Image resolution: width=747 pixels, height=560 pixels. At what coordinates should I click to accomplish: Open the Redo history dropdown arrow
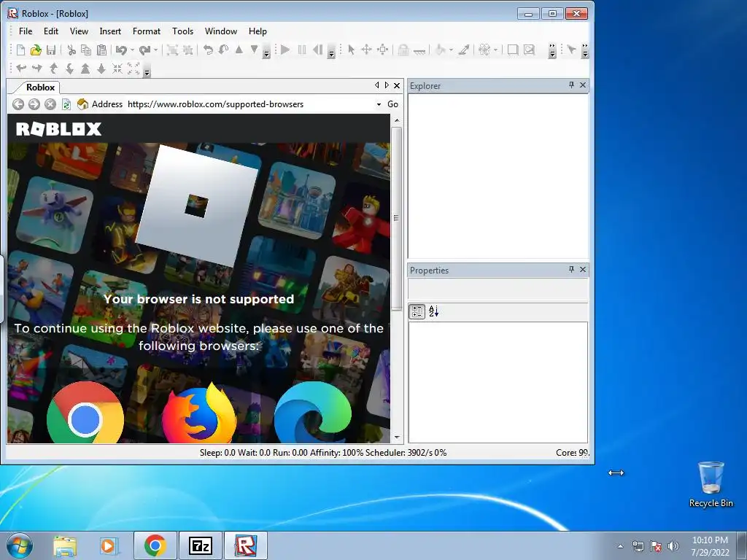[155, 50]
